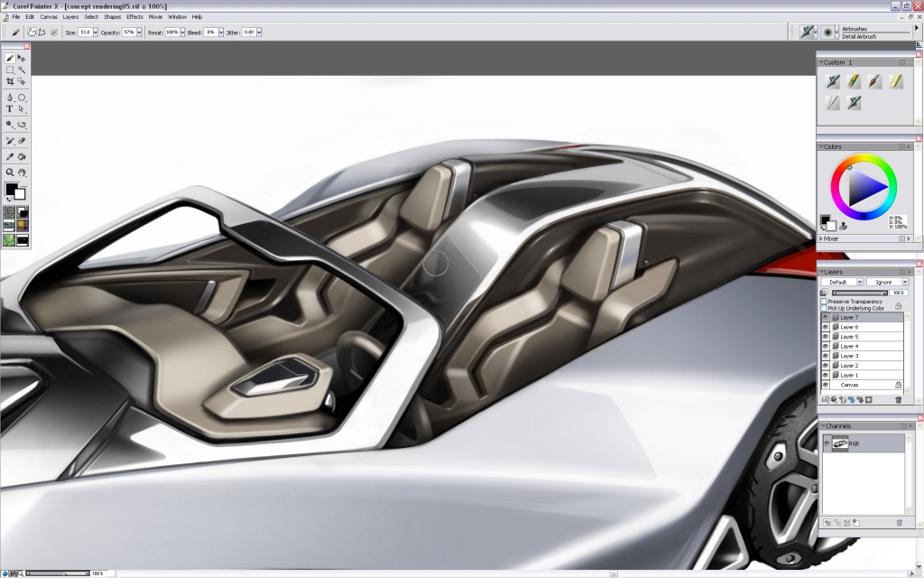The width and height of the screenshot is (924, 578).
Task: Open the Ignore composite depth dropdown
Action: click(x=904, y=281)
